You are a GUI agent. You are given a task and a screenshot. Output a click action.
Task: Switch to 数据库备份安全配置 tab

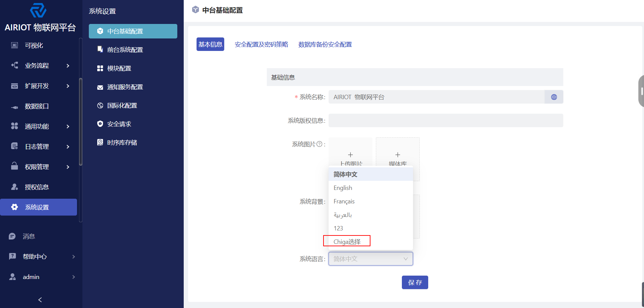(325, 44)
